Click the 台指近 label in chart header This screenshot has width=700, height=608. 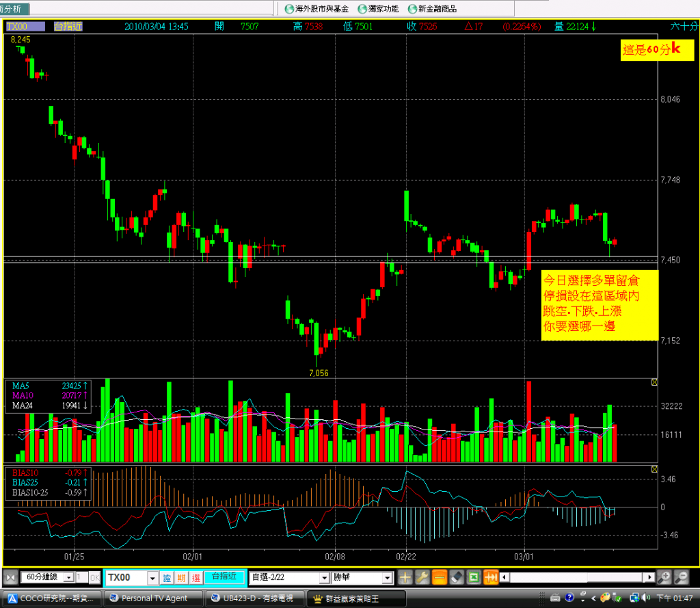tap(68, 27)
